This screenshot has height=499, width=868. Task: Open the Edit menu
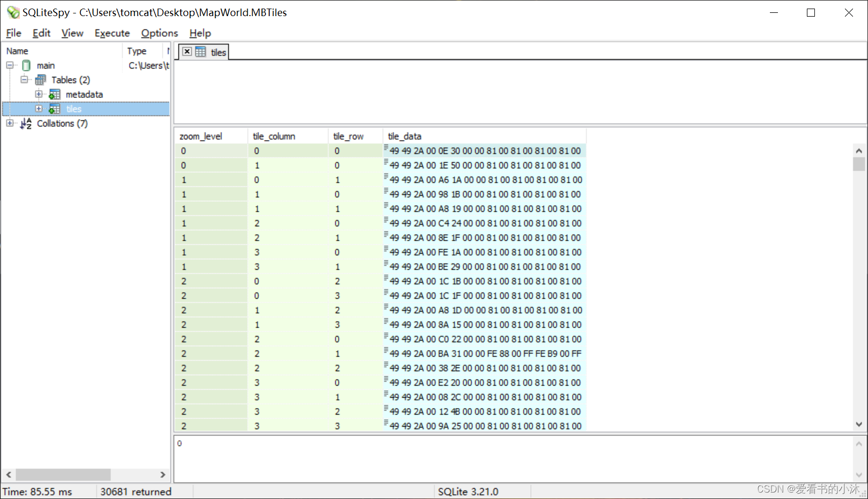pyautogui.click(x=41, y=33)
